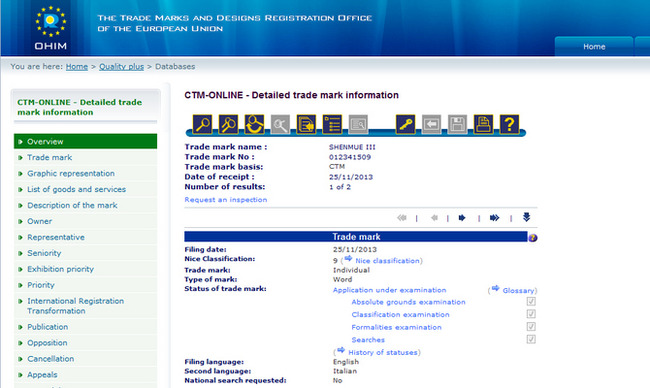Click the Trade mark section header bar
The height and width of the screenshot is (388, 650).
356,237
